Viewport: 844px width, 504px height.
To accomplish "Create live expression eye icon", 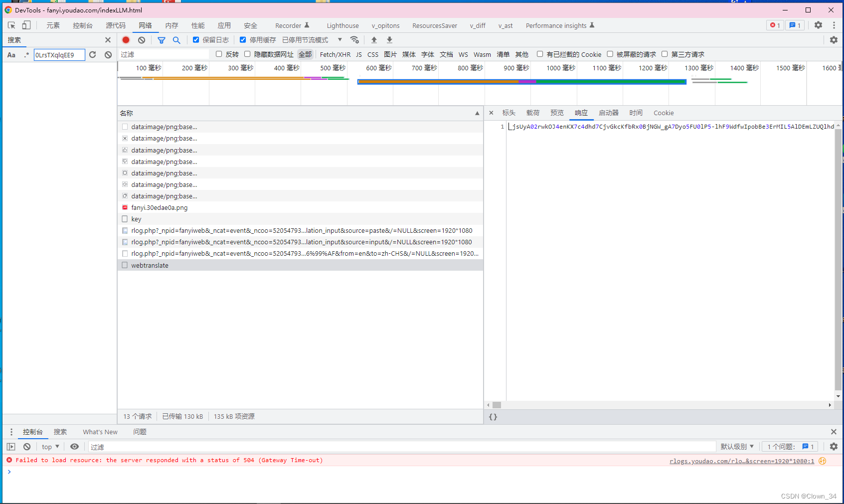I will 74,447.
